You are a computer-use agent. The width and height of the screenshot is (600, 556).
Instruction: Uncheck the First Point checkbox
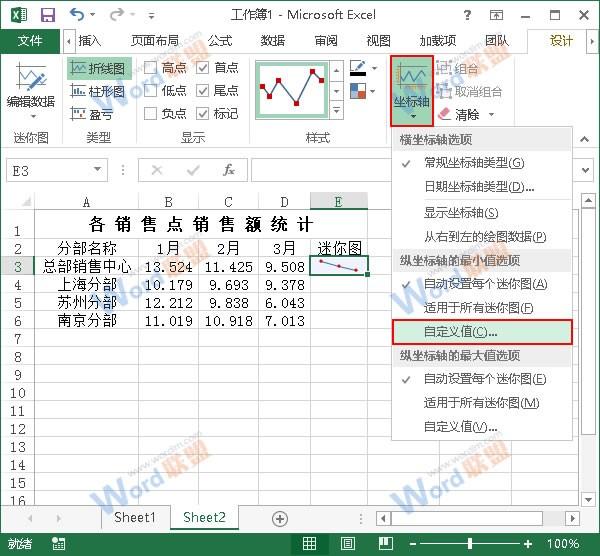click(202, 68)
